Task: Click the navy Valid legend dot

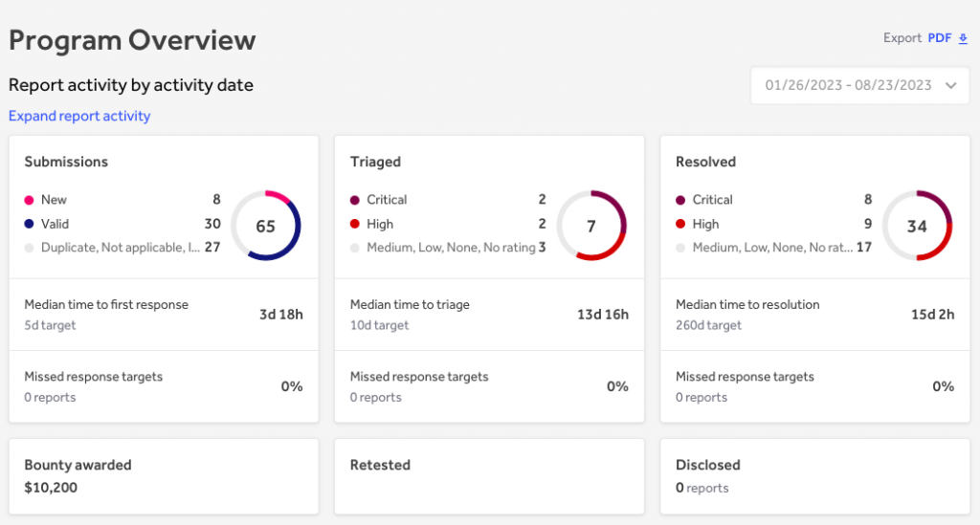Action: click(29, 224)
